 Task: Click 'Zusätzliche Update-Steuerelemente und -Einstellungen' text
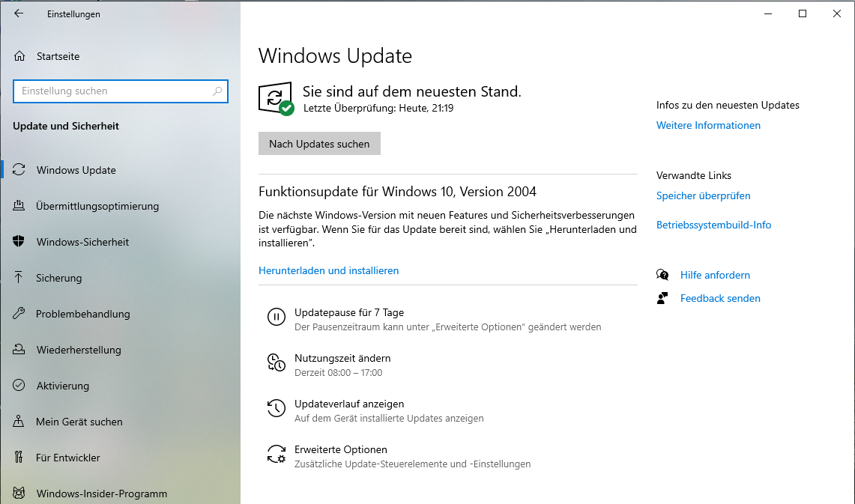412,464
